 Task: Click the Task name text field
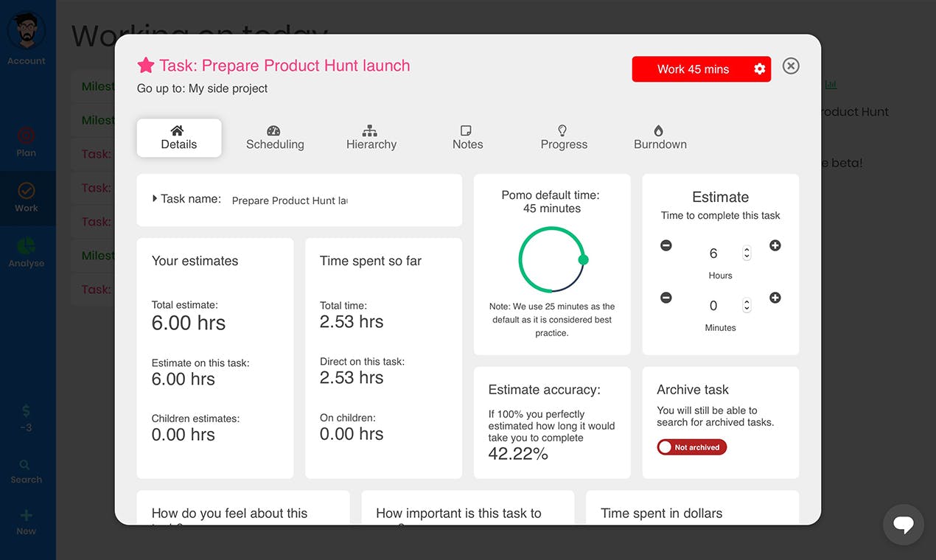pos(290,200)
